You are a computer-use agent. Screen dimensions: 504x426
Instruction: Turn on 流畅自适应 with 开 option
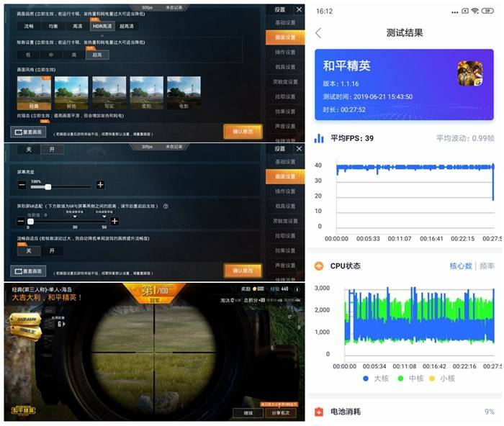click(x=52, y=250)
